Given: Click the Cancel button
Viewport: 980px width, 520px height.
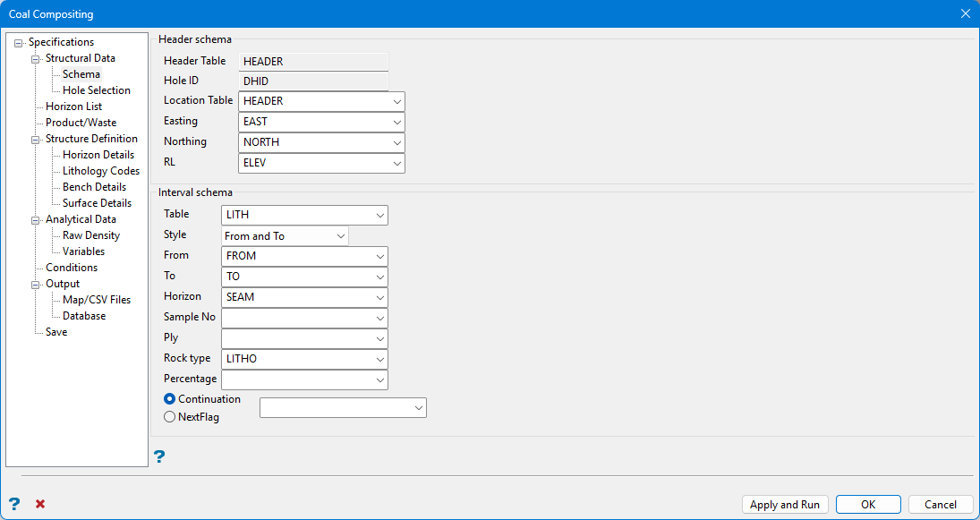Looking at the screenshot, I should 941,505.
